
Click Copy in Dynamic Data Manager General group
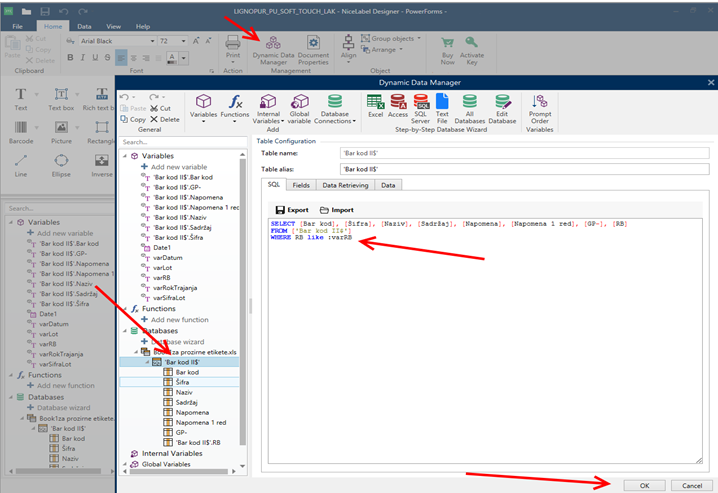pyautogui.click(x=133, y=119)
